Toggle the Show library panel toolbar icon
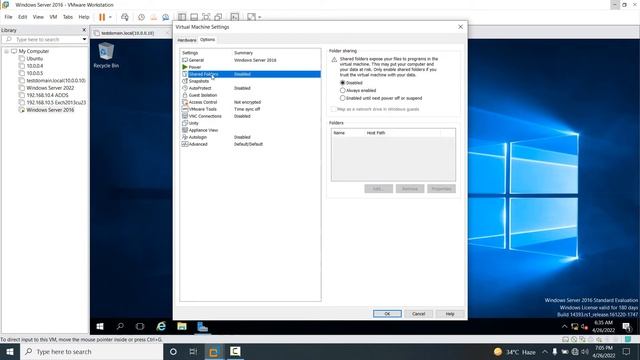 click(x=182, y=17)
